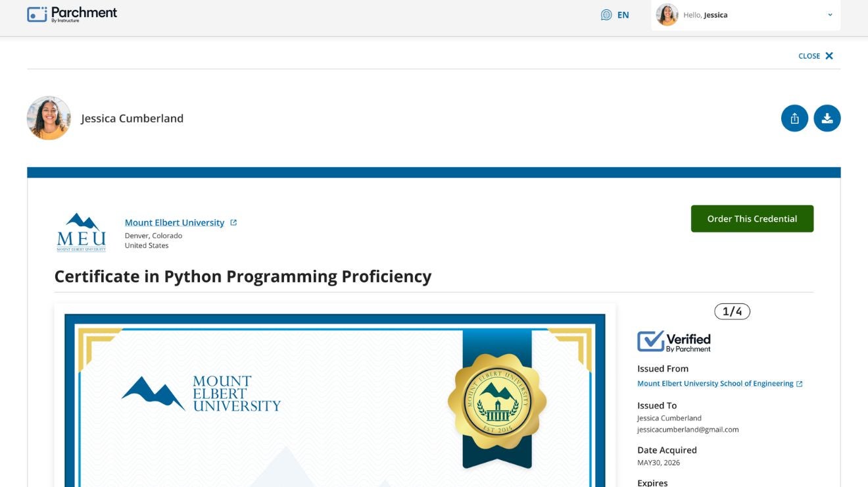This screenshot has width=868, height=487.
Task: Click the Parchment logo in header
Action: point(72,14)
